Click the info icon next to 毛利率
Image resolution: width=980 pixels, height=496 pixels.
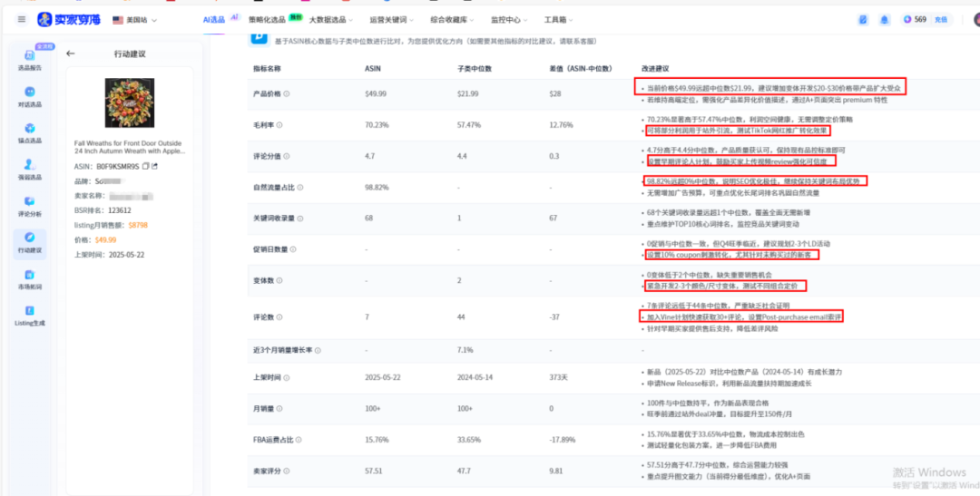(x=279, y=124)
